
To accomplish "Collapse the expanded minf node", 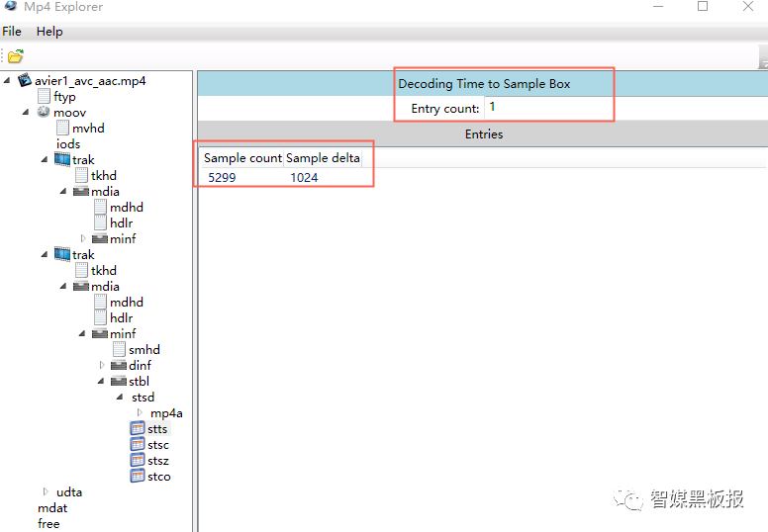I will pyautogui.click(x=82, y=334).
